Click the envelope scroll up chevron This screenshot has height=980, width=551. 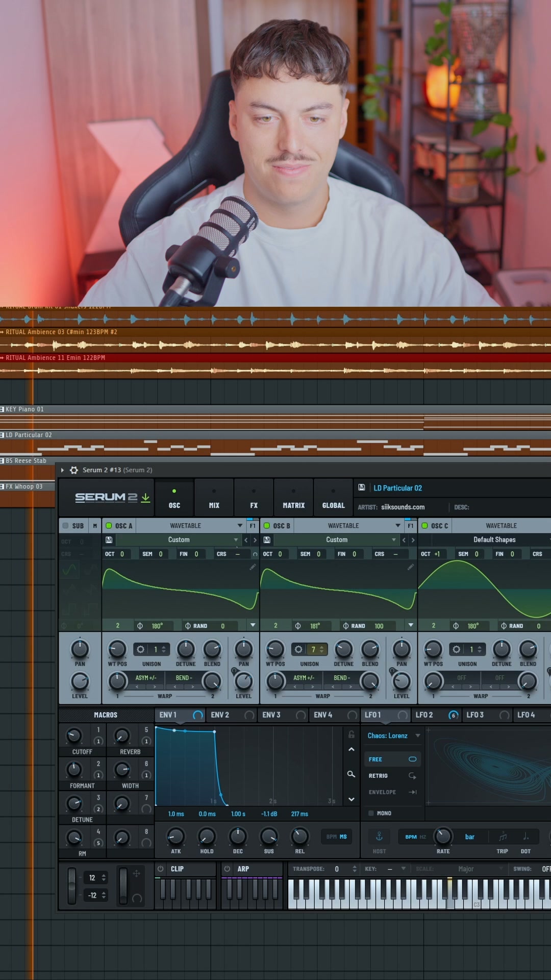(351, 749)
